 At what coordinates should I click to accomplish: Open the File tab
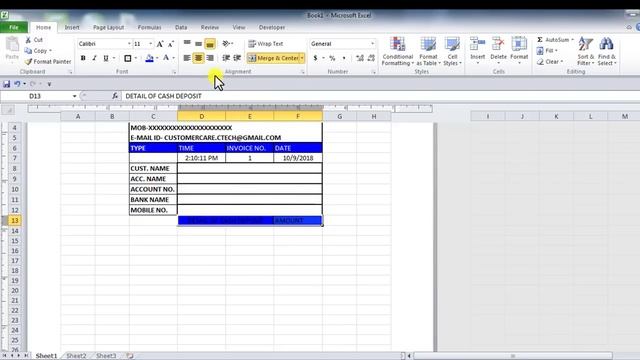[x=14, y=27]
